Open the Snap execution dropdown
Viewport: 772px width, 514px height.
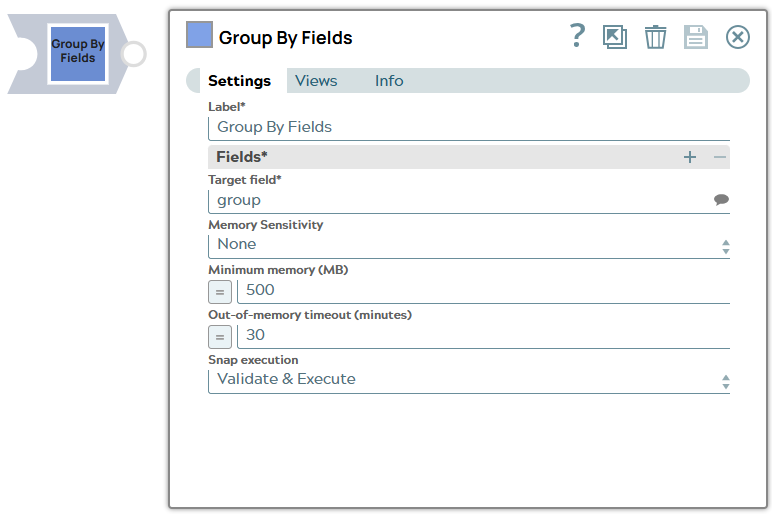click(468, 380)
